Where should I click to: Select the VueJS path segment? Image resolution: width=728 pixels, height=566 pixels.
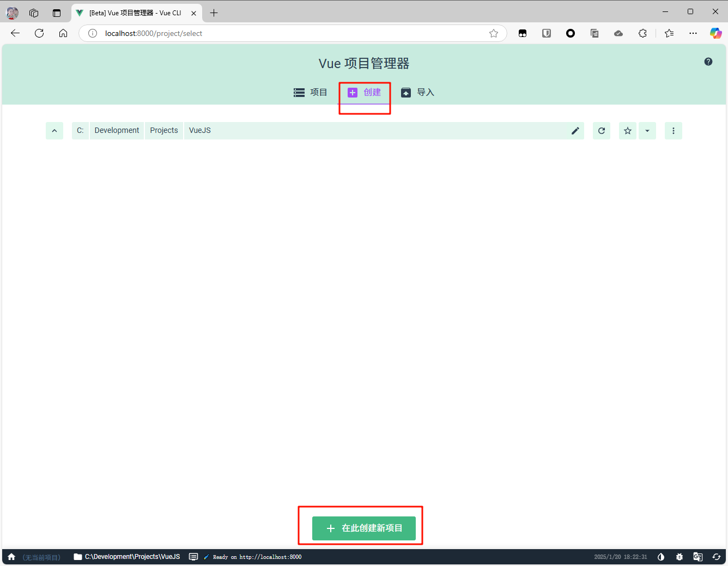(200, 131)
